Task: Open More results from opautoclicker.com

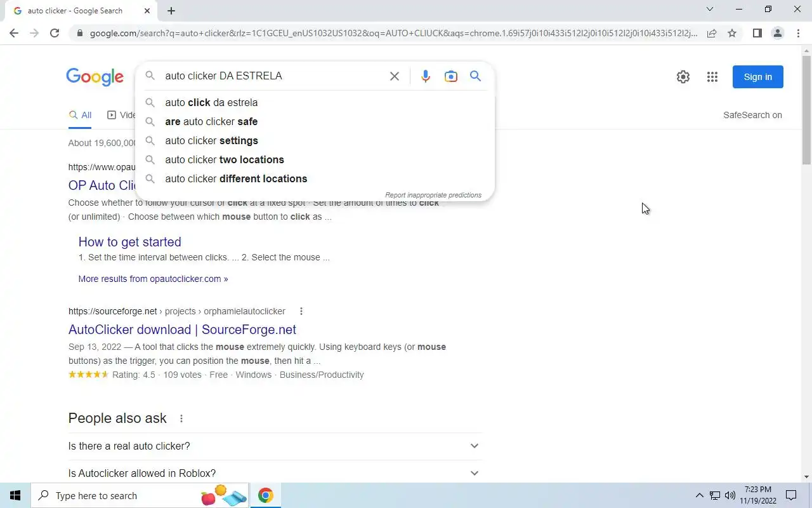Action: point(153,279)
